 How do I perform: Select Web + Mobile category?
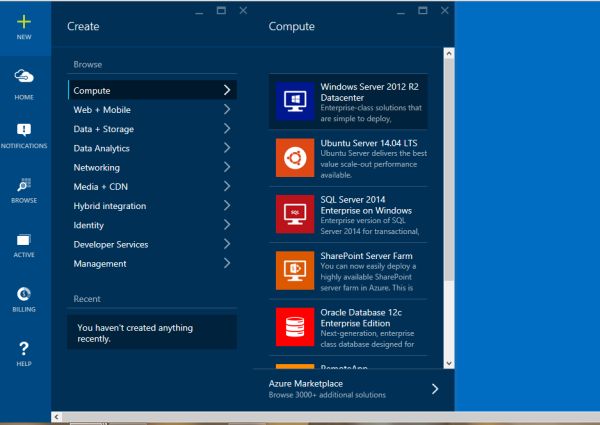pyautogui.click(x=152, y=109)
